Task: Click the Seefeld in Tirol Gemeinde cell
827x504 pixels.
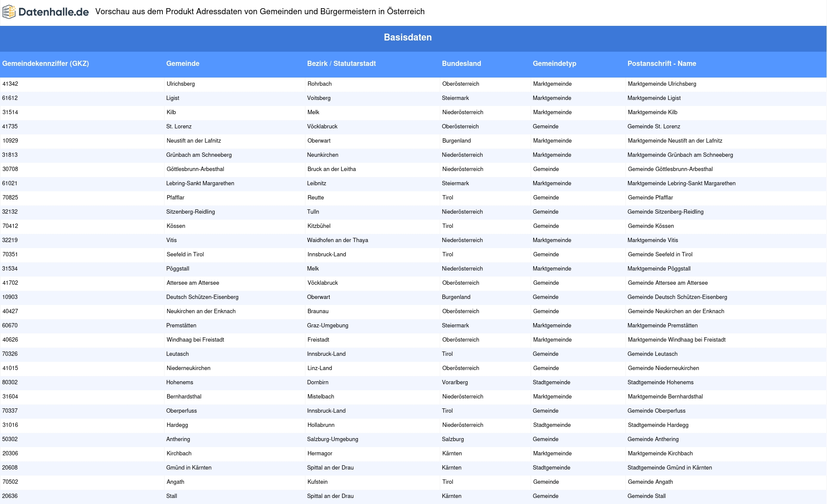Action: [x=235, y=255]
